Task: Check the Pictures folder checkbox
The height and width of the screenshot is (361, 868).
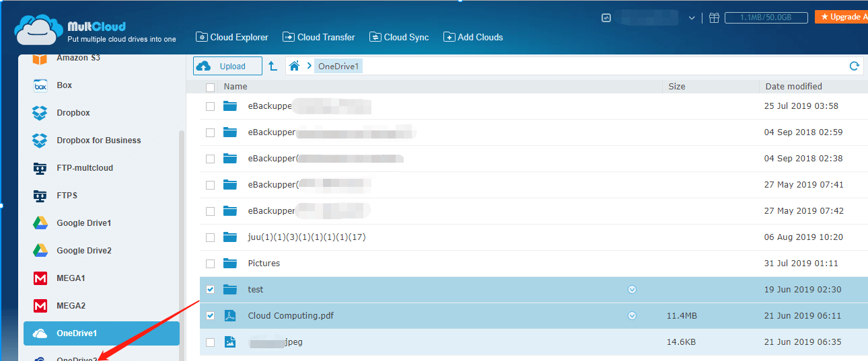Action: (x=211, y=264)
